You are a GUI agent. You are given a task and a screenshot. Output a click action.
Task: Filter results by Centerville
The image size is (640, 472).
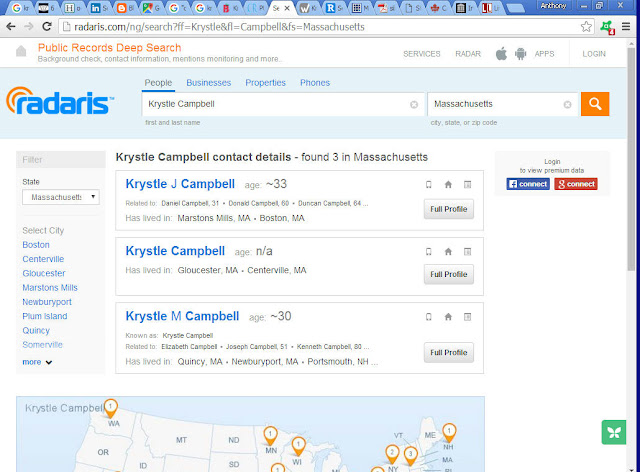point(43,259)
